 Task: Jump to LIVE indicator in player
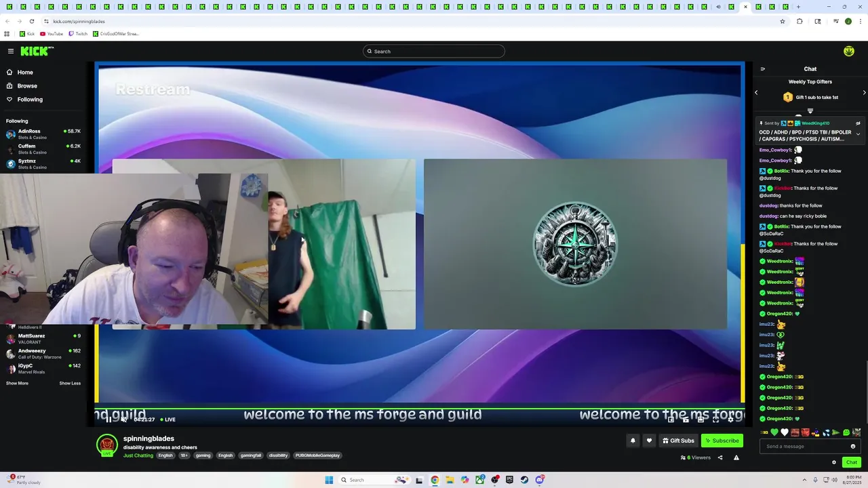coord(167,419)
